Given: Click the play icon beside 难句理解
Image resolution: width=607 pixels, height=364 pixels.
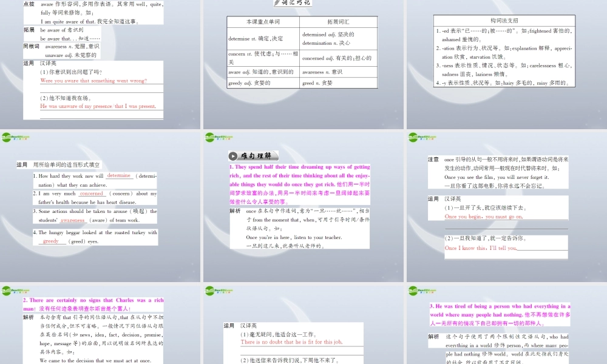Looking at the screenshot, I should click(232, 157).
